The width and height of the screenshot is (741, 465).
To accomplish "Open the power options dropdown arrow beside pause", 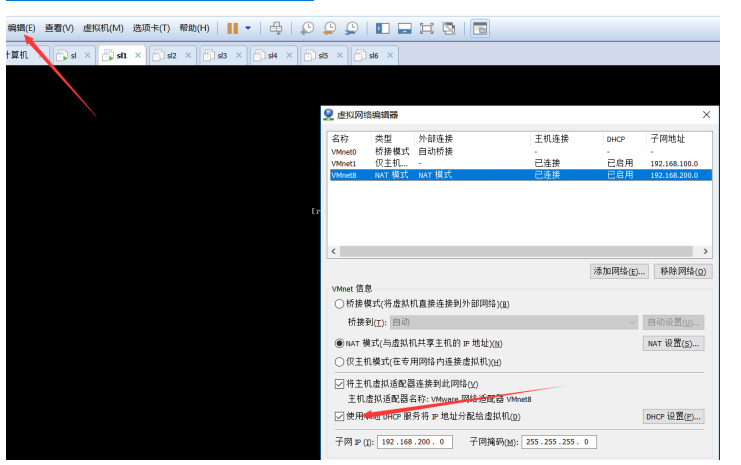I will click(248, 28).
